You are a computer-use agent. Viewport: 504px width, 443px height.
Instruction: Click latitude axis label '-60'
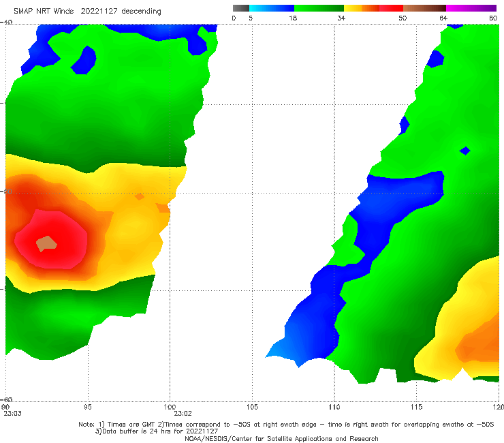coord(6,399)
